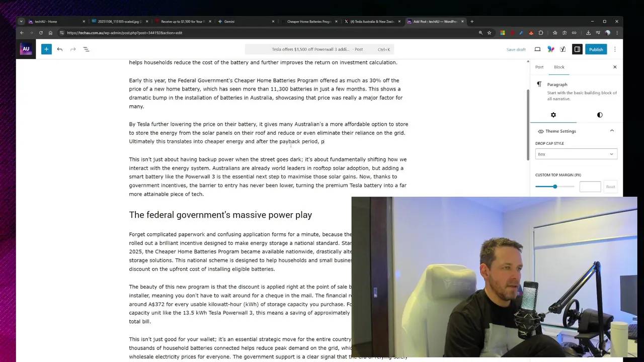This screenshot has width=644, height=362.
Task: Collapse the Theme Settings section
Action: pyautogui.click(x=612, y=131)
